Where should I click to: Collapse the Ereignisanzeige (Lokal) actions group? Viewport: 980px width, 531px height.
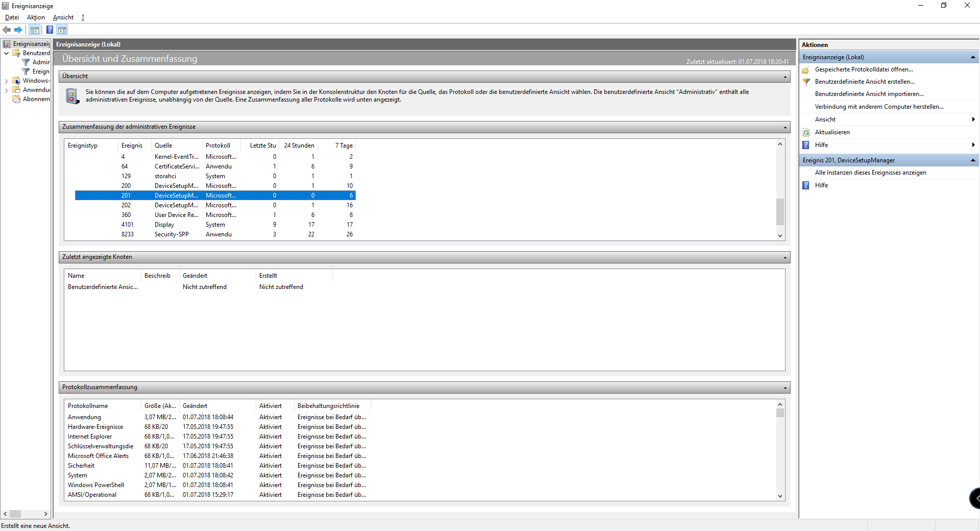point(973,57)
